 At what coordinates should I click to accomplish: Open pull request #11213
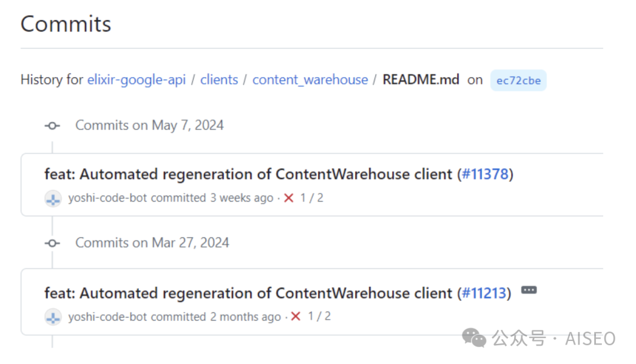[x=484, y=293]
